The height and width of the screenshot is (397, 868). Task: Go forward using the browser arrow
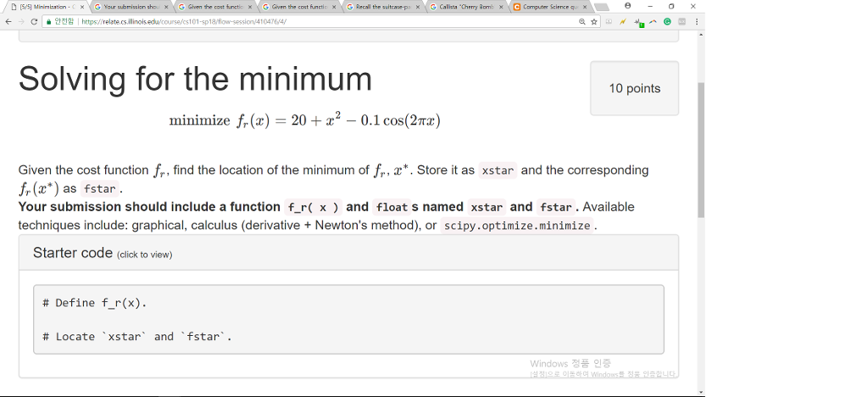pos(20,21)
